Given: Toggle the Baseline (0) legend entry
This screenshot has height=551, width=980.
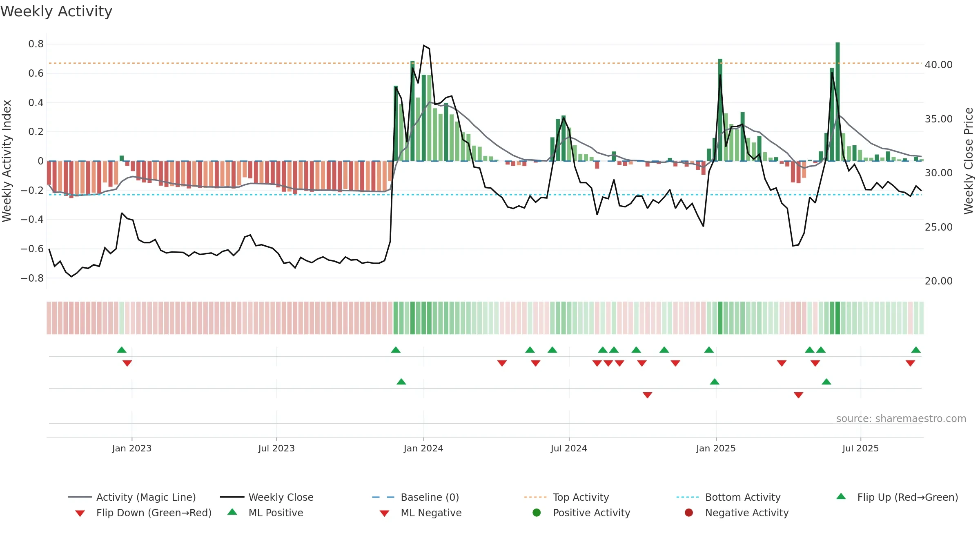Looking at the screenshot, I should (416, 497).
